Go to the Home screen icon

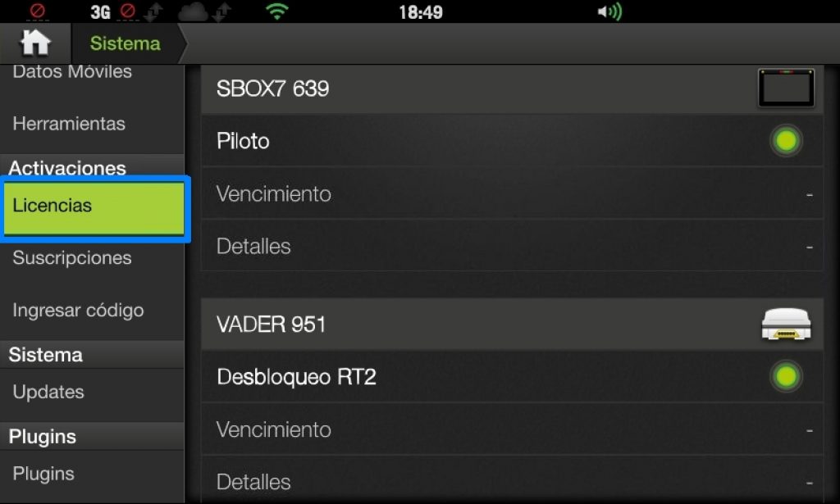click(35, 43)
